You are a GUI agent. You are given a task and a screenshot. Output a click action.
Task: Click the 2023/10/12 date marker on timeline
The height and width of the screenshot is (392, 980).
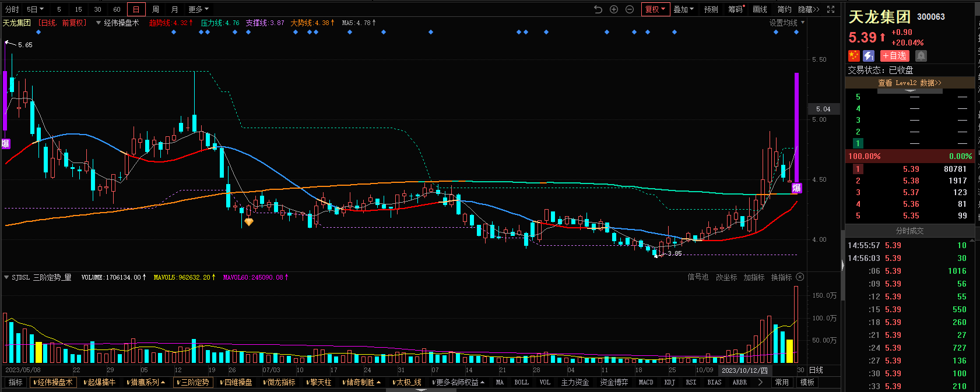tap(744, 370)
